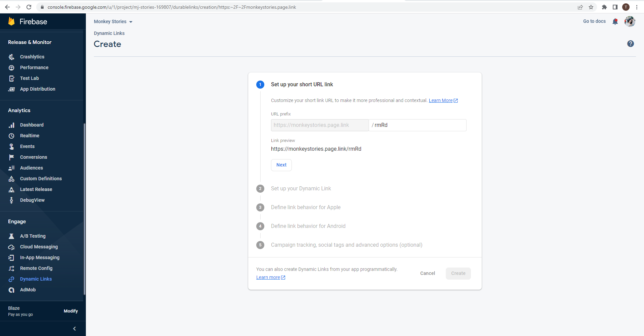Click the browser address bar URL
644x336 pixels.
(x=172, y=7)
